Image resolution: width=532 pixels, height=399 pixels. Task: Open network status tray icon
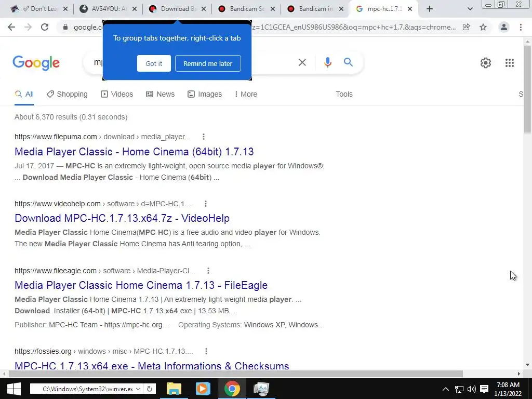click(459, 389)
